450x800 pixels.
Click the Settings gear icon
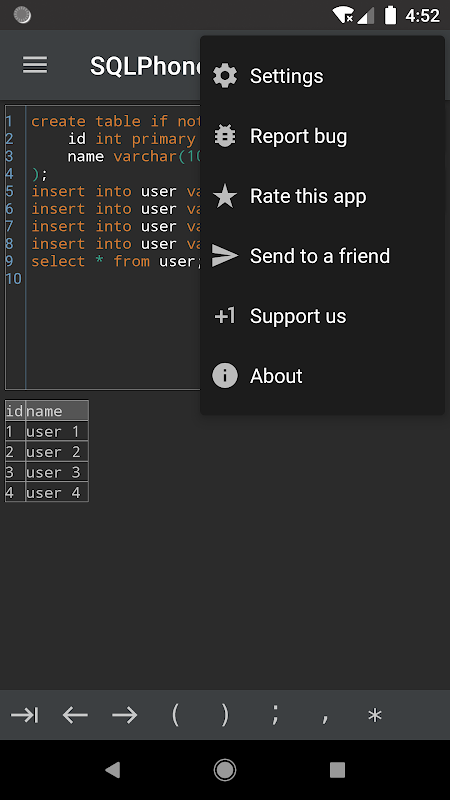click(x=225, y=76)
